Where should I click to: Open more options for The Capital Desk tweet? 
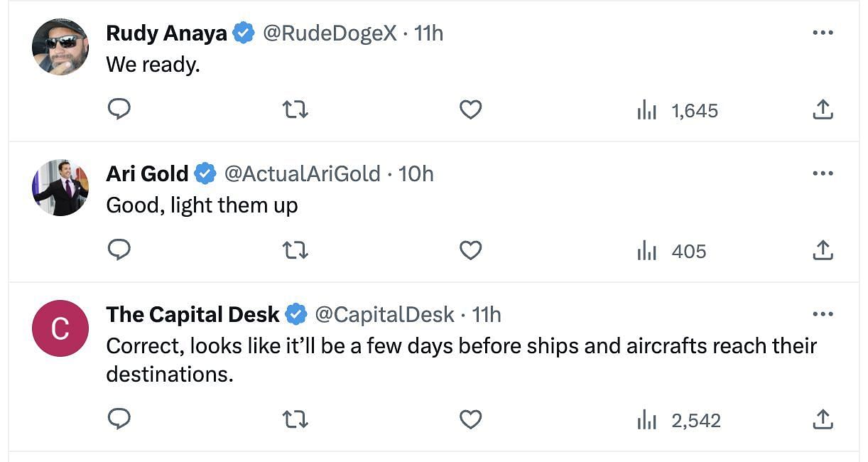click(823, 314)
